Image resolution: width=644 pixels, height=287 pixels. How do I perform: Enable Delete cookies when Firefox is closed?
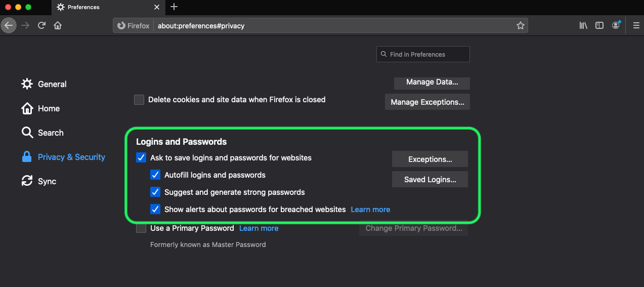point(139,100)
